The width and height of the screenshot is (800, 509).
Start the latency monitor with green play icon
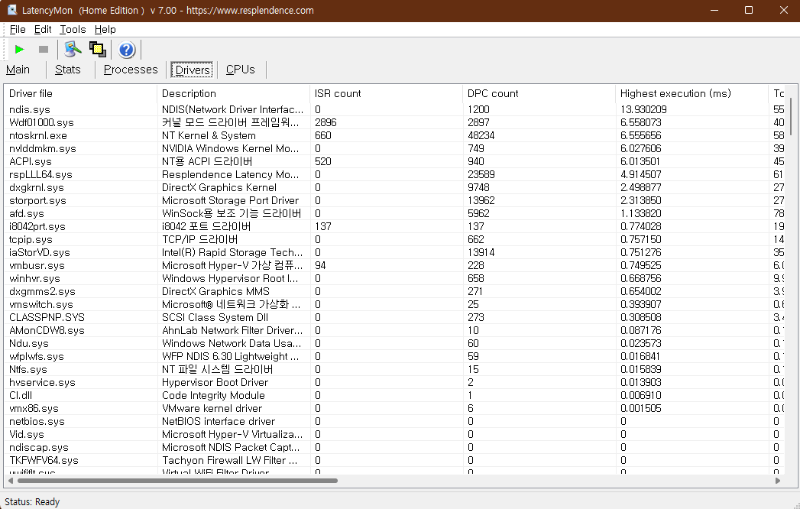pos(19,49)
